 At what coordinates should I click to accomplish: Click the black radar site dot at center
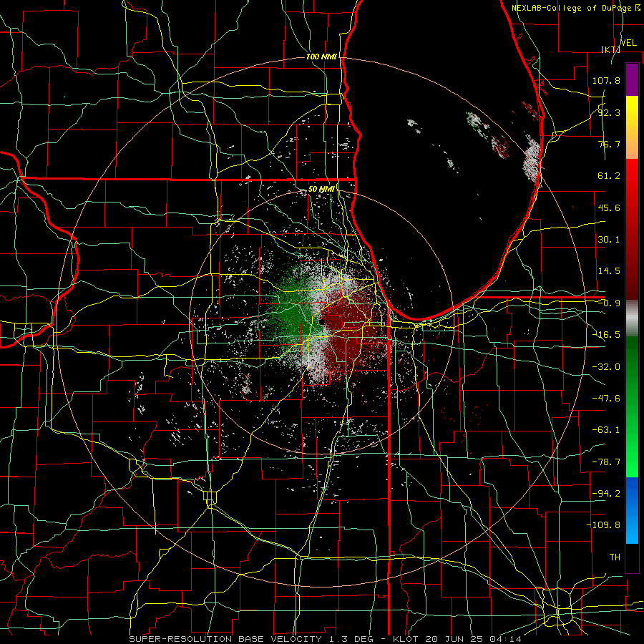click(x=322, y=321)
